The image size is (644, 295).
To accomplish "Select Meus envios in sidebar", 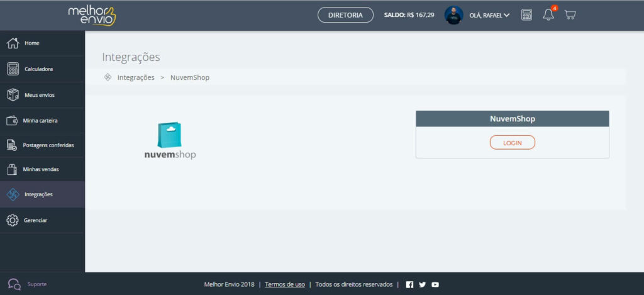I will [x=39, y=95].
